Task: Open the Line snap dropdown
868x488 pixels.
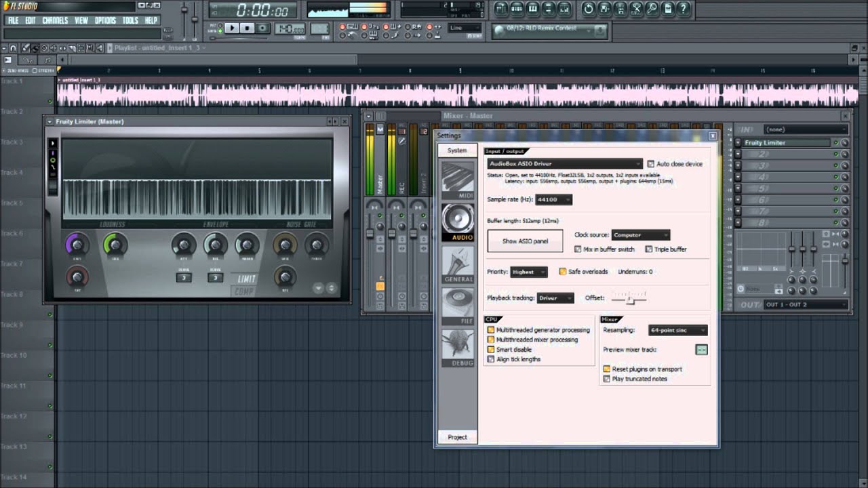Action: [x=465, y=28]
